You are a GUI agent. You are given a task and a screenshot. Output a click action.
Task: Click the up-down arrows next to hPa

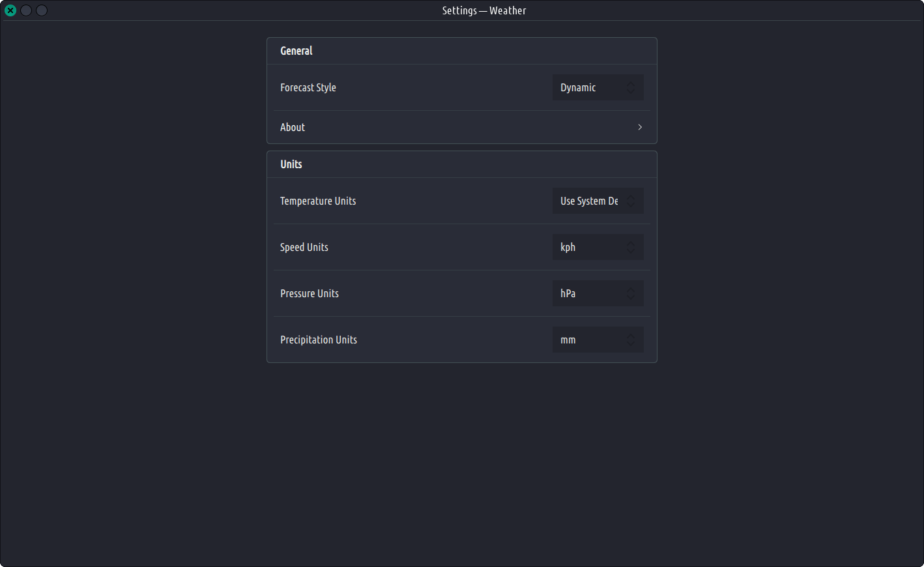tap(630, 293)
